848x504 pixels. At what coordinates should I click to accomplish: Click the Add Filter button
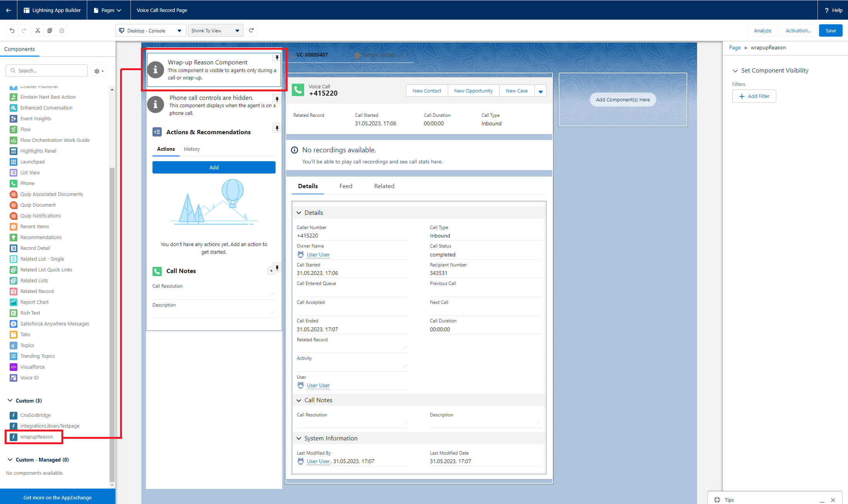point(754,96)
